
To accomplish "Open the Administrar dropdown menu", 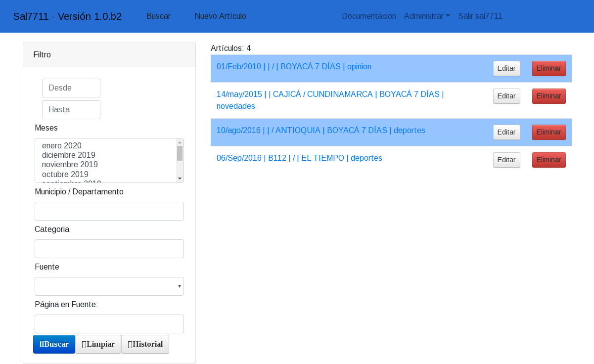I will tap(426, 16).
